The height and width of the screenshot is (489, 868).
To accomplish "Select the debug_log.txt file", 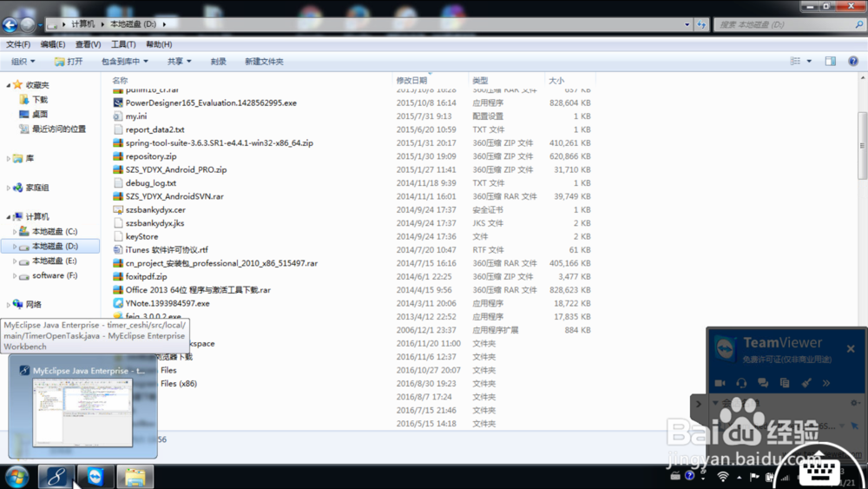I will click(150, 182).
